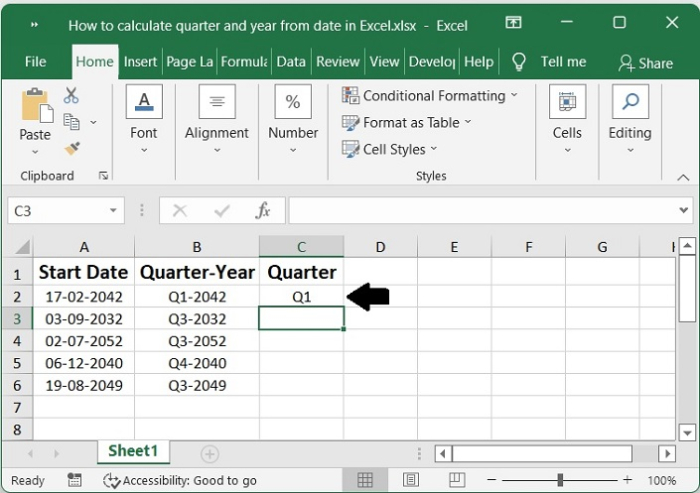
Task: Switch to Normal view
Action: point(365,480)
